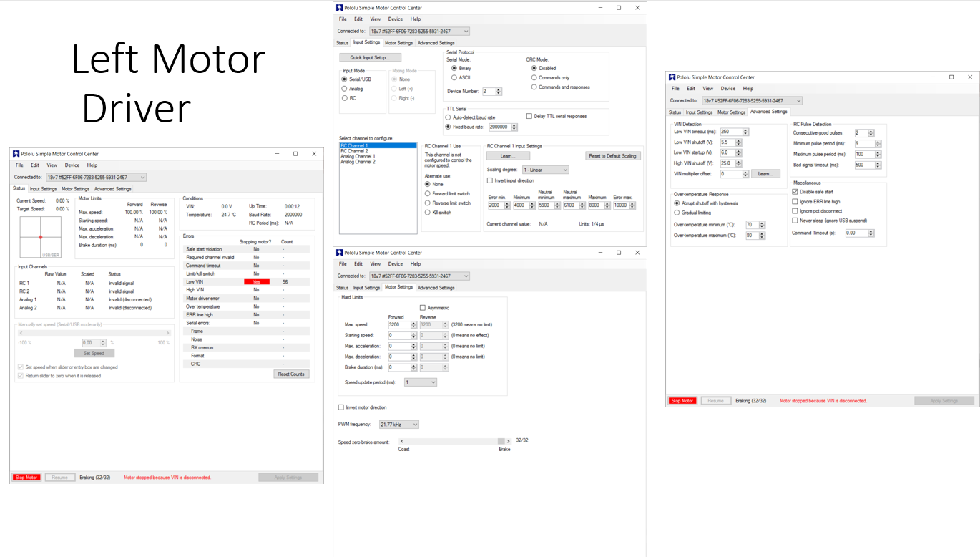
Task: Click the Command Timeout field
Action: (856, 233)
